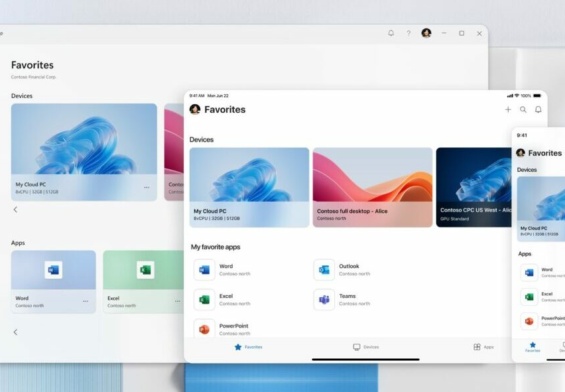This screenshot has height=392, width=565.
Task: Launch Outlook from My favorite apps
Action: tap(342, 270)
